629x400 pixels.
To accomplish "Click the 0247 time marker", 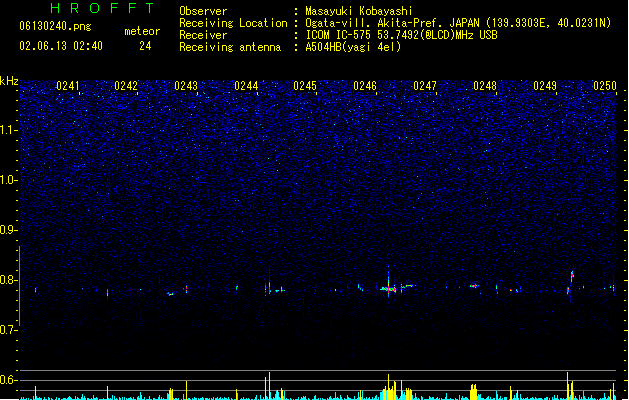I will pyautogui.click(x=425, y=86).
